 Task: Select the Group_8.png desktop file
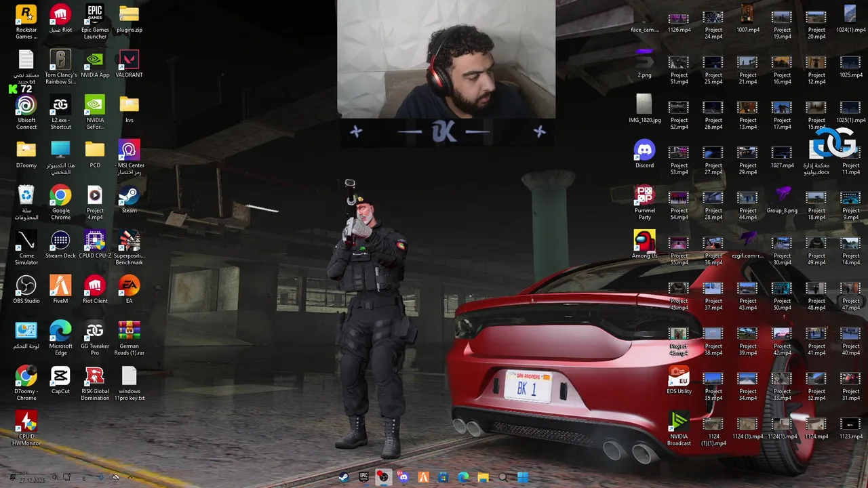[782, 199]
